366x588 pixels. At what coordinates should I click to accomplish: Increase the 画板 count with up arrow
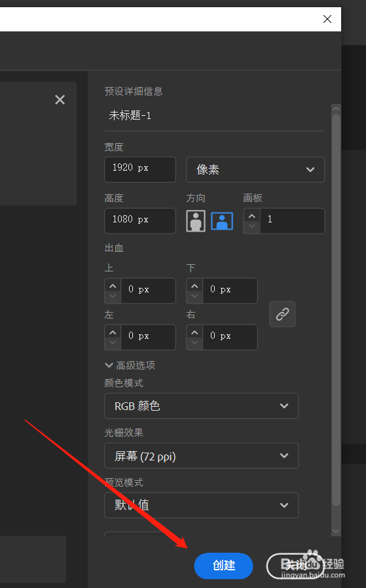[252, 216]
